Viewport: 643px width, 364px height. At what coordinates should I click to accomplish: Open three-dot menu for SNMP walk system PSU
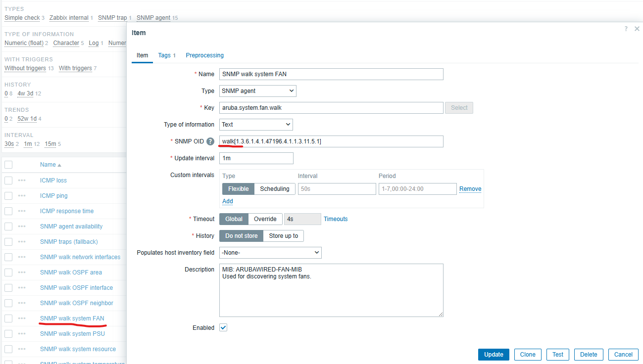22,334
